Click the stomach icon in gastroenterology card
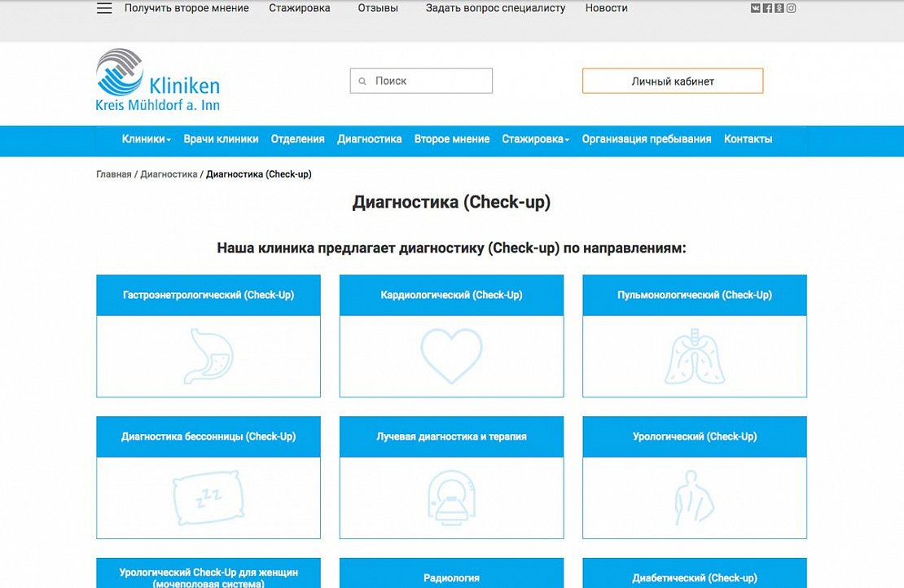 pos(208,356)
